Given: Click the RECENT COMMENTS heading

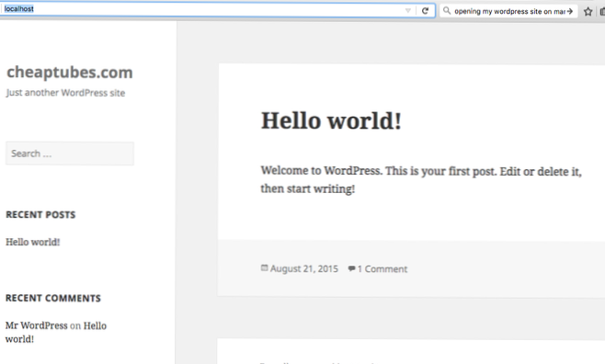Looking at the screenshot, I should point(53,298).
